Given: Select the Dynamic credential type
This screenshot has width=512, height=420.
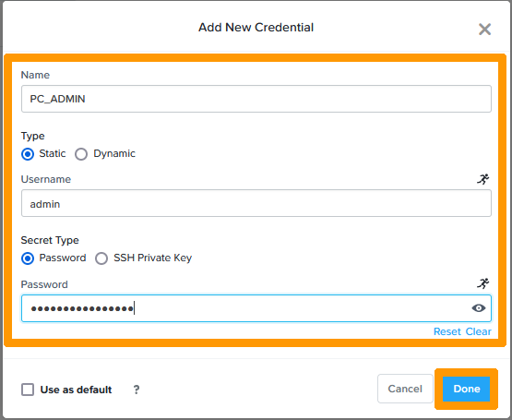Looking at the screenshot, I should click(81, 154).
